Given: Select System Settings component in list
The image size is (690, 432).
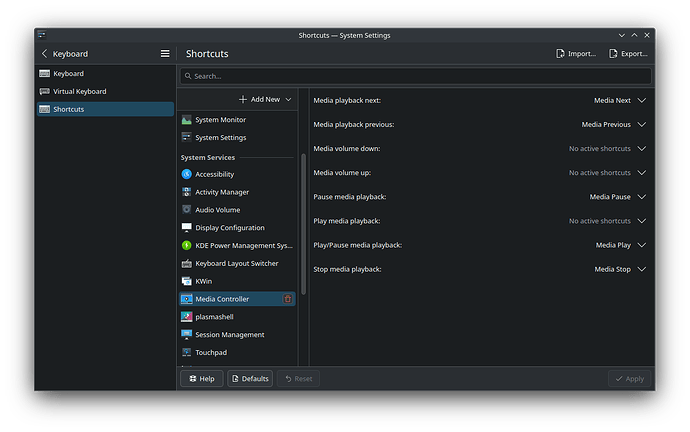Looking at the screenshot, I should point(237,137).
